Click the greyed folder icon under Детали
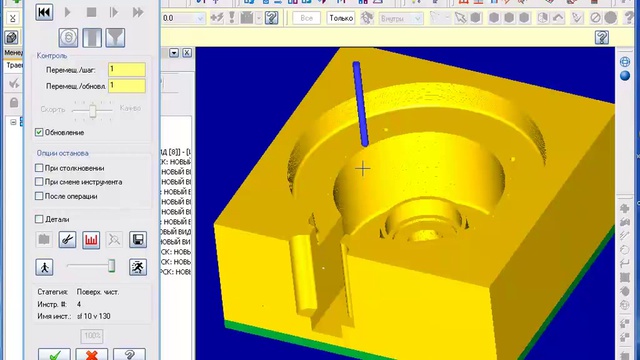The width and height of the screenshot is (640, 360). coord(44,240)
